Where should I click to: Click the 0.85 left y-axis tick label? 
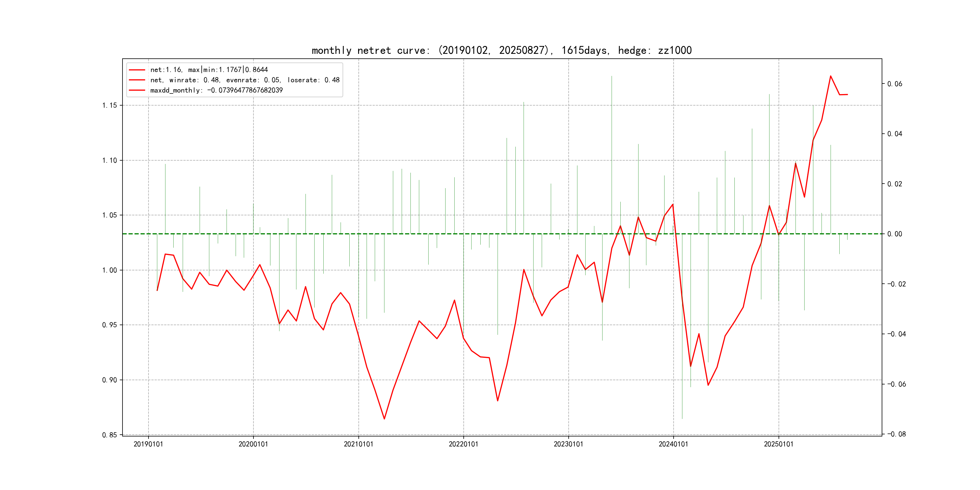pyautogui.click(x=109, y=435)
